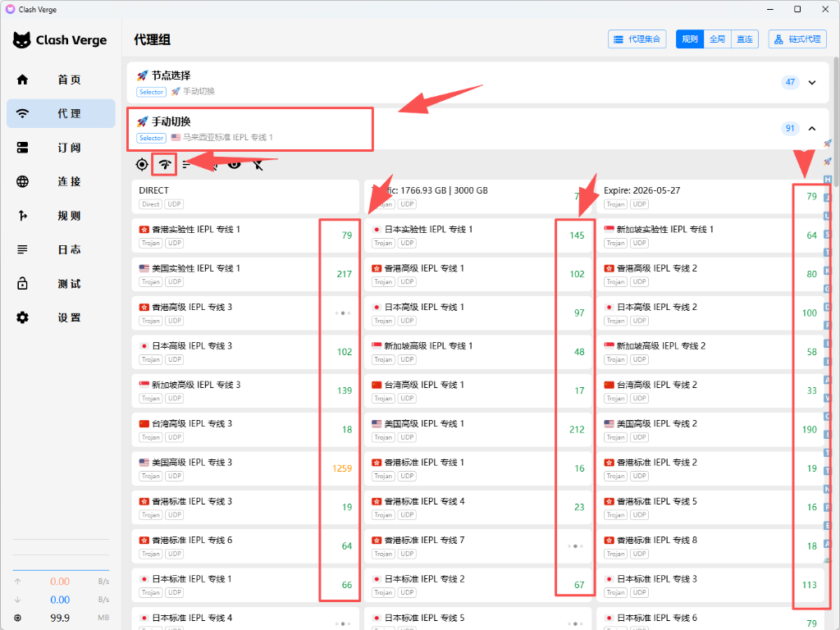
Task: Run the delay test wifi icon
Action: 165,164
